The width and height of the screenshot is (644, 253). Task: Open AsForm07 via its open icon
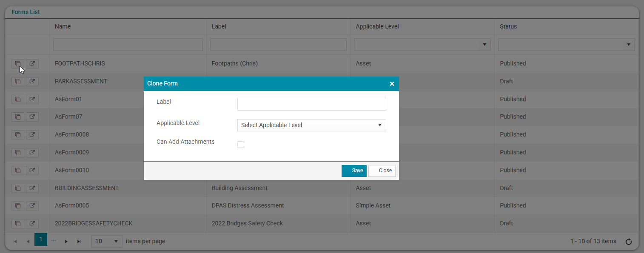pos(32,117)
